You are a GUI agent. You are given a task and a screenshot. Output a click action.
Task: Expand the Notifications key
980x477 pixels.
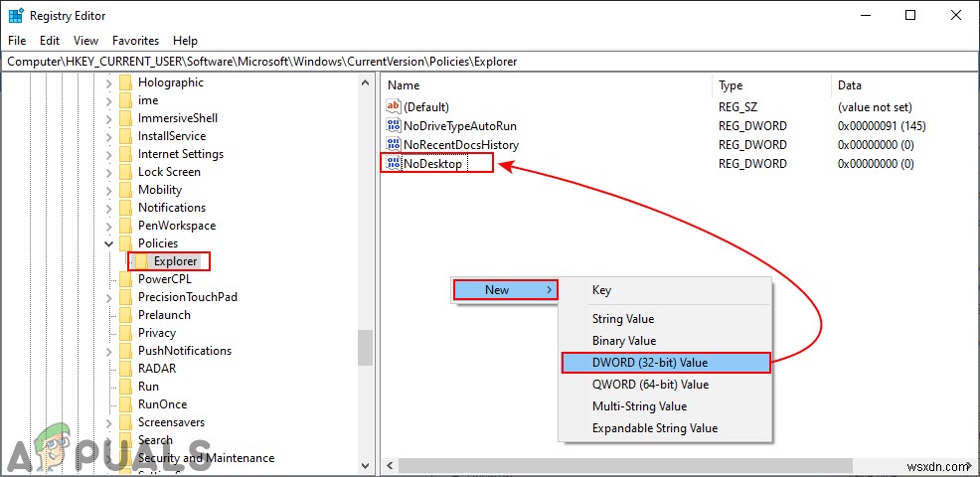[x=108, y=208]
